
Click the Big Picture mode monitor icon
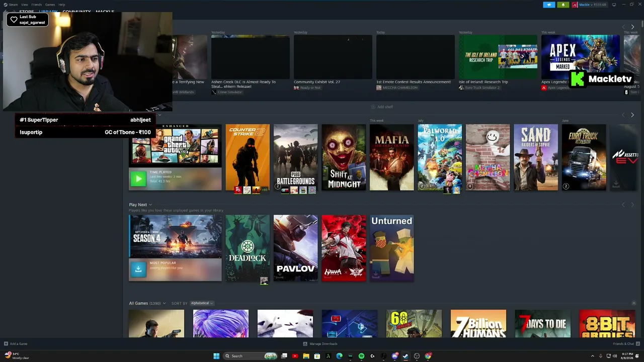tap(614, 5)
